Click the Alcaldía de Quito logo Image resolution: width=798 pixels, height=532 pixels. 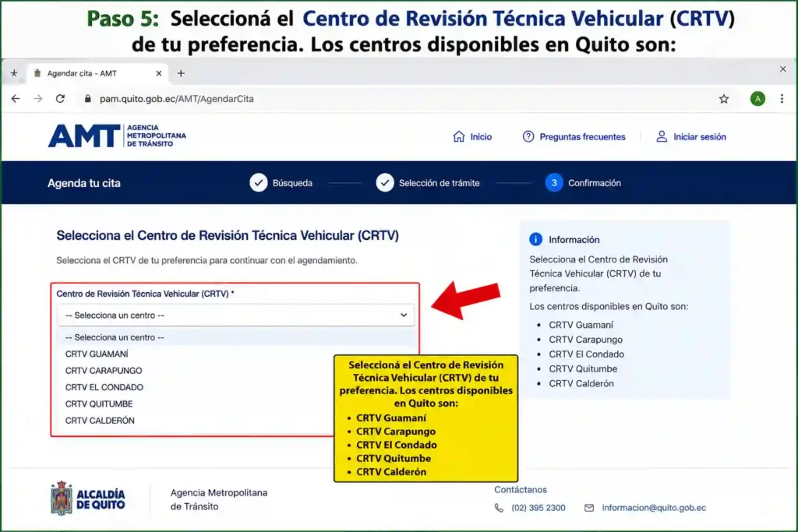pos(87,499)
